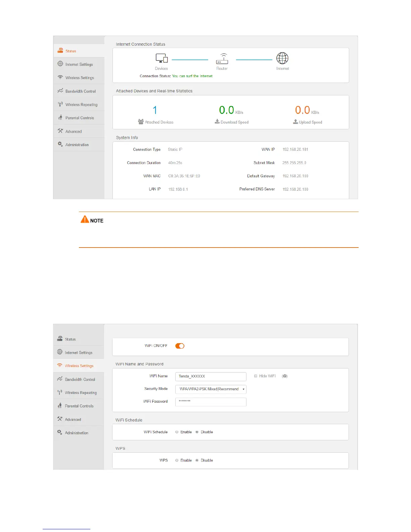Click the Wireless Repeating icon in lower sidebar

[60, 392]
